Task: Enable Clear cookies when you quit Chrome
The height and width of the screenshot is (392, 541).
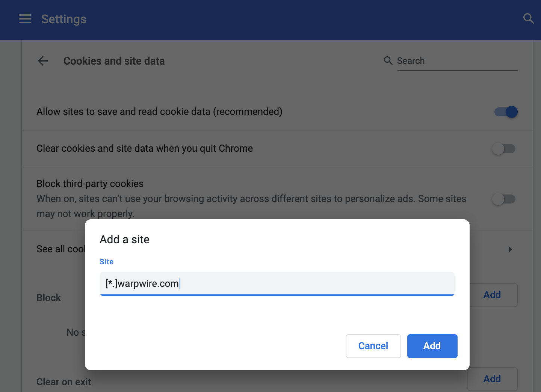Action: tap(503, 149)
